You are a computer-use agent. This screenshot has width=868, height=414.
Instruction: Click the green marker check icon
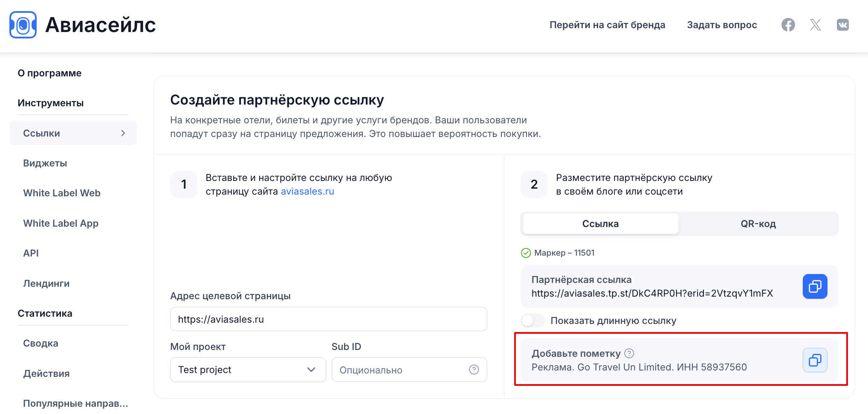click(526, 253)
